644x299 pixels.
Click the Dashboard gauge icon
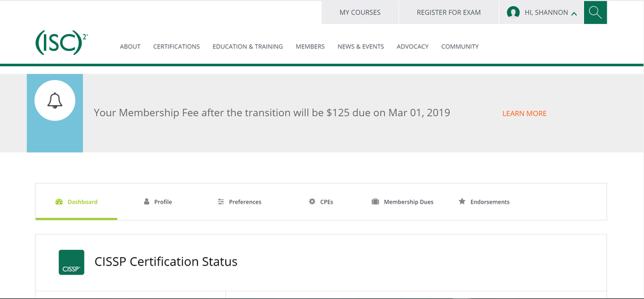pyautogui.click(x=59, y=202)
